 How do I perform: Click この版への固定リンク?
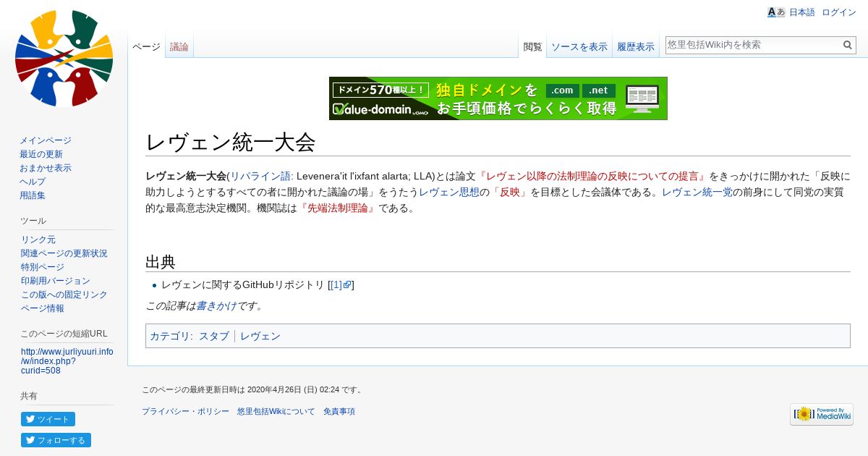click(64, 295)
